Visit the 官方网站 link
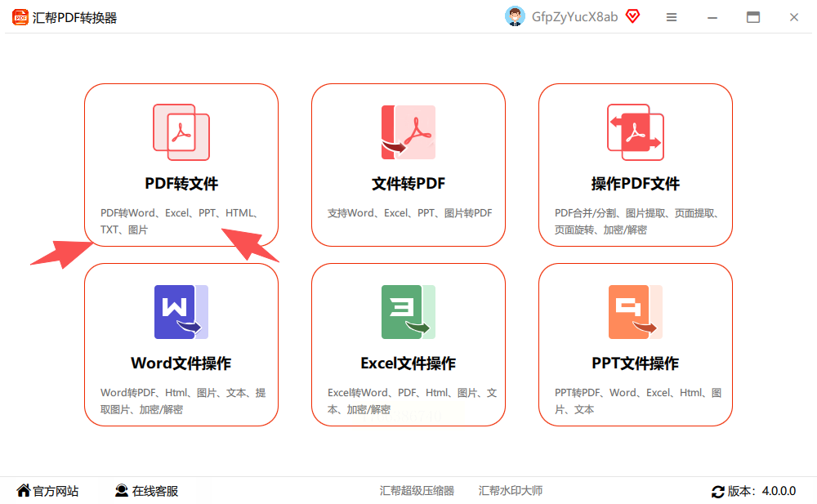 click(56, 491)
